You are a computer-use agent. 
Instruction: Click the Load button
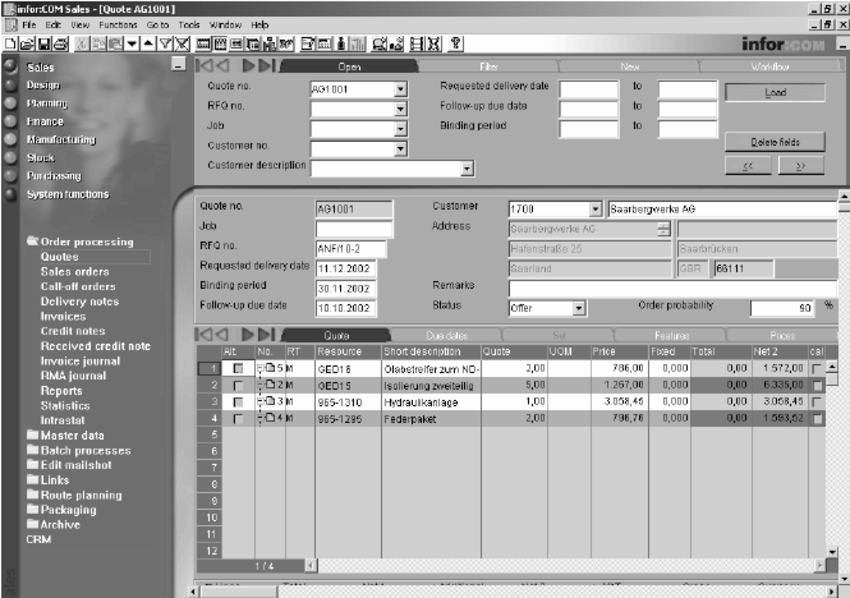click(774, 92)
